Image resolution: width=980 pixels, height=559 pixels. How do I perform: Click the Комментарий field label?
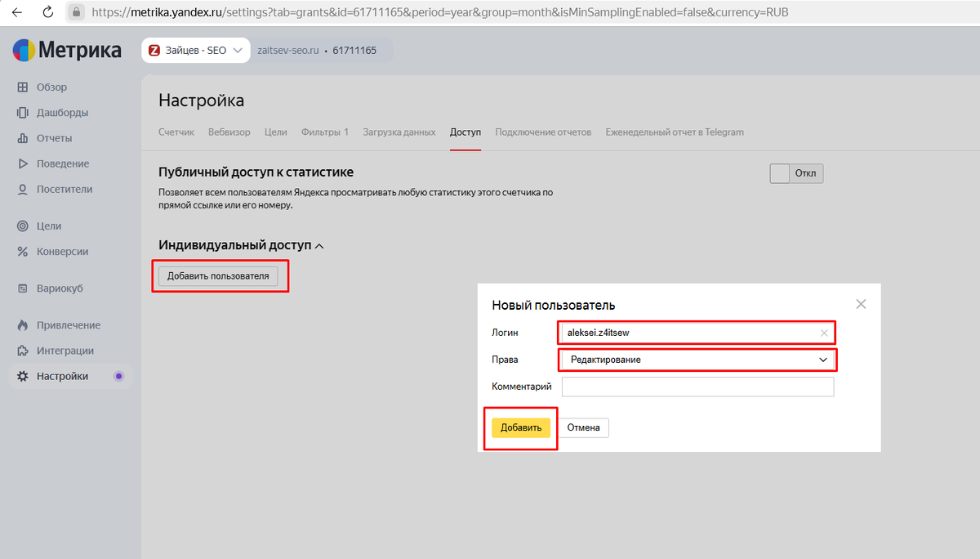522,387
